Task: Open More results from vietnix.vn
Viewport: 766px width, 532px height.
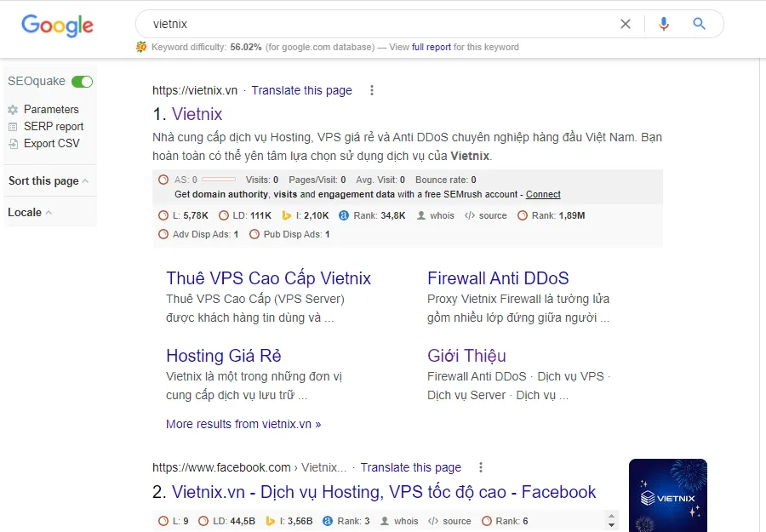Action: (x=243, y=424)
